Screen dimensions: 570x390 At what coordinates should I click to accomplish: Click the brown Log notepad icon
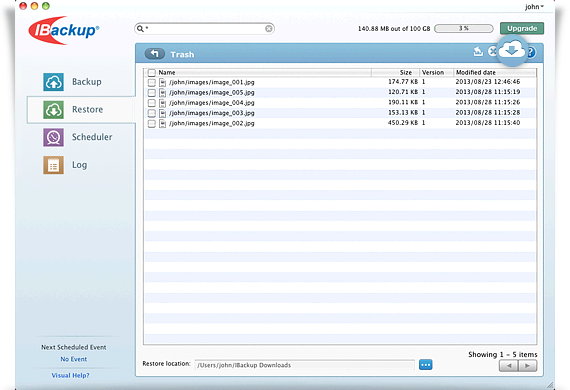pos(53,165)
